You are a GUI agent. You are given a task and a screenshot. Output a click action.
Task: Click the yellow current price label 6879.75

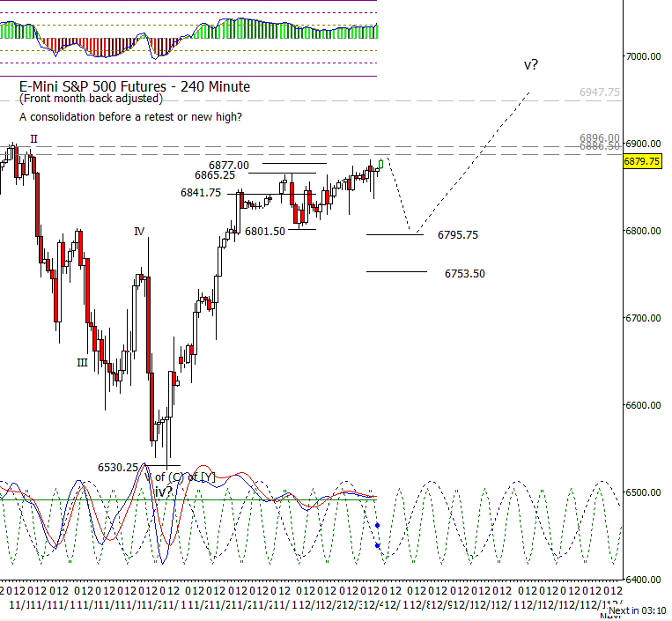pos(642,161)
